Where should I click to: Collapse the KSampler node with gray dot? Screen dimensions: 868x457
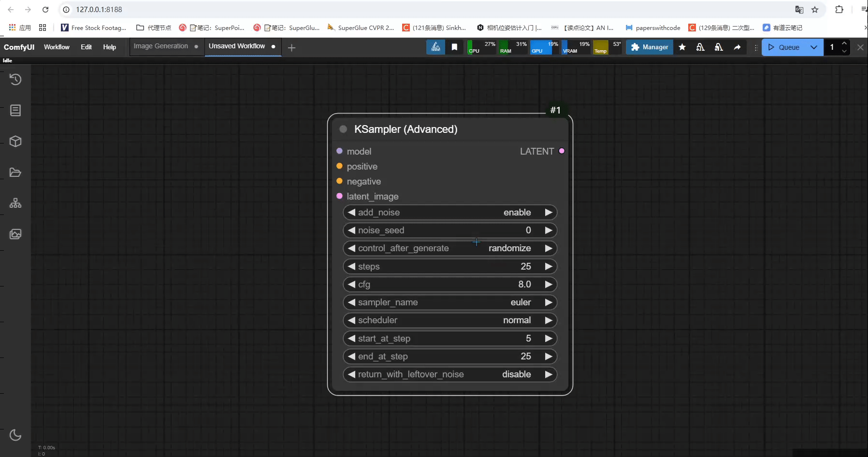[343, 129]
